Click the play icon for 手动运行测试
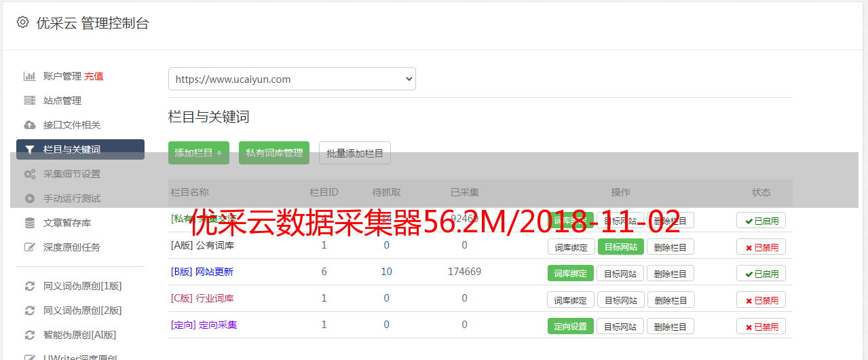This screenshot has width=868, height=360. pos(29,198)
